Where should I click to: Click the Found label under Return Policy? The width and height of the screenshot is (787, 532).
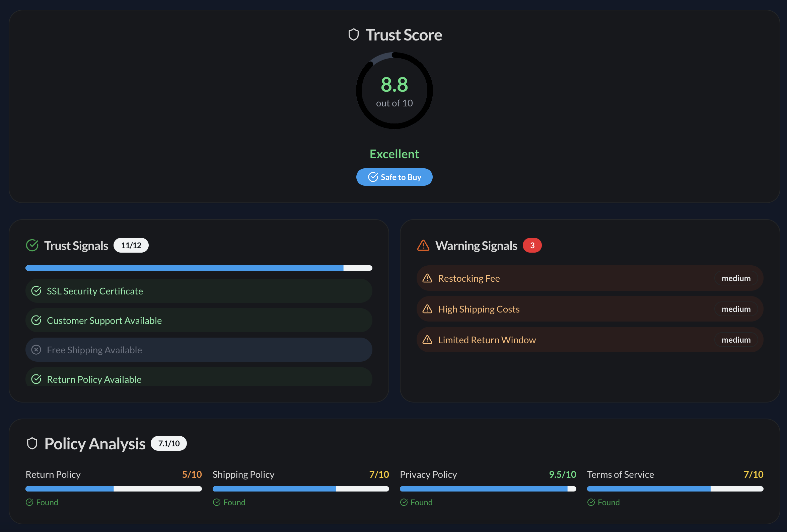47,502
